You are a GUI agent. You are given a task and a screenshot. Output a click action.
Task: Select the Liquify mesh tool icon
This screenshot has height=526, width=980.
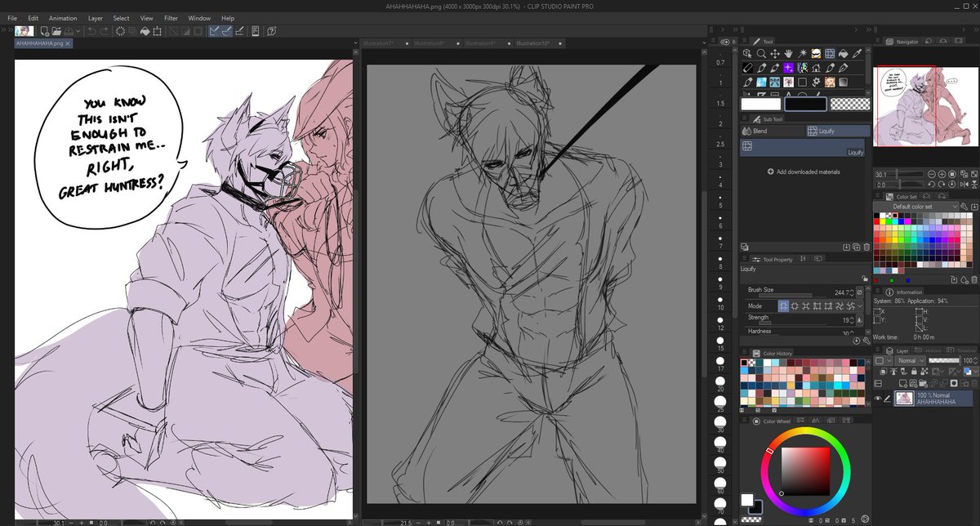pos(830,53)
